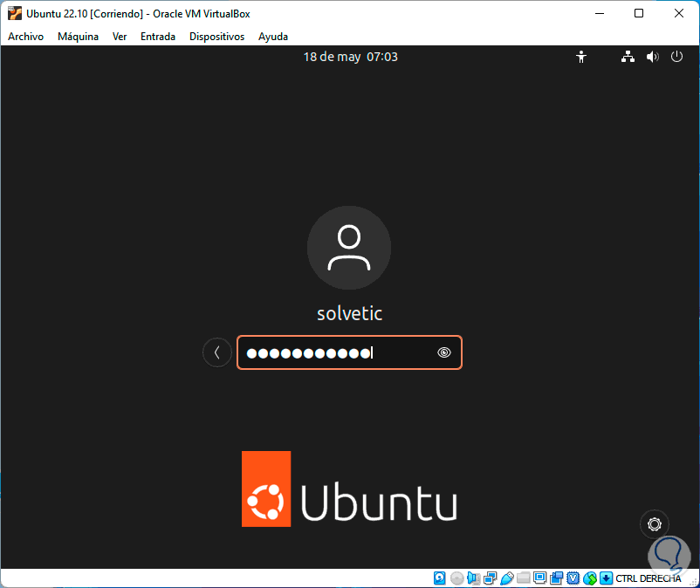Click the date and time 18 de may 07:03
The image size is (700, 588).
[x=351, y=57]
